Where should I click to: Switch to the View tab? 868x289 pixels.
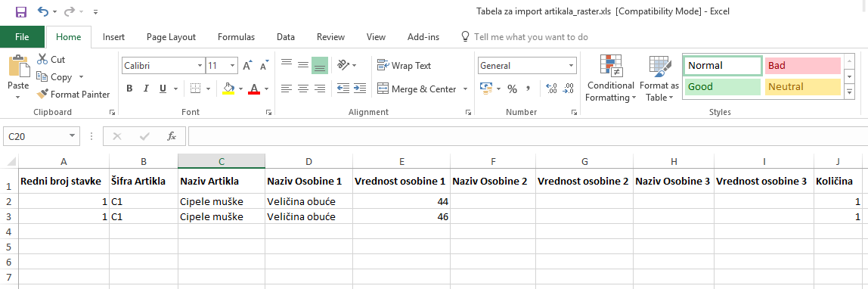click(x=376, y=37)
